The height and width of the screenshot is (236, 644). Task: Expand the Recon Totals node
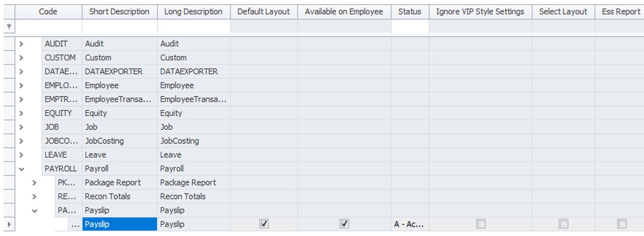[x=35, y=197]
